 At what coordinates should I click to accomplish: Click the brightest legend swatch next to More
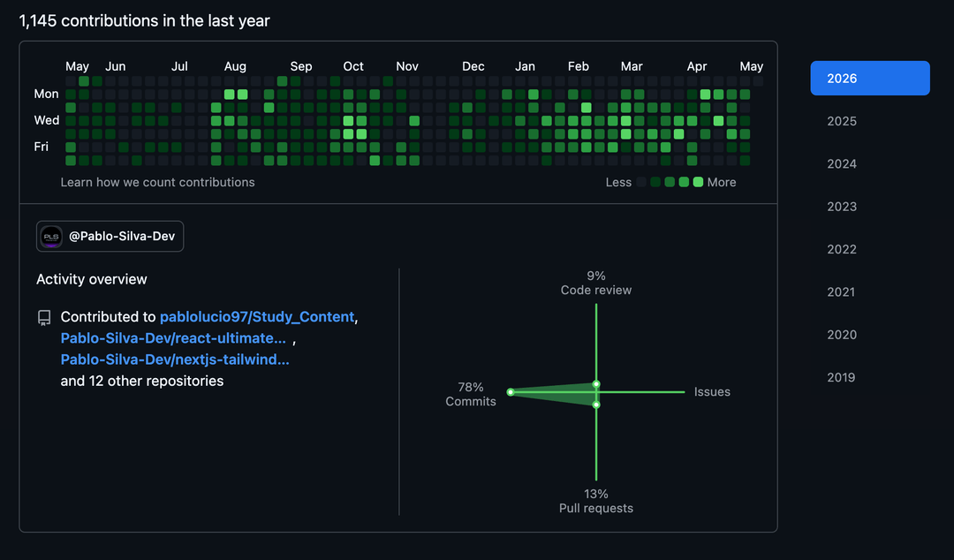(698, 182)
